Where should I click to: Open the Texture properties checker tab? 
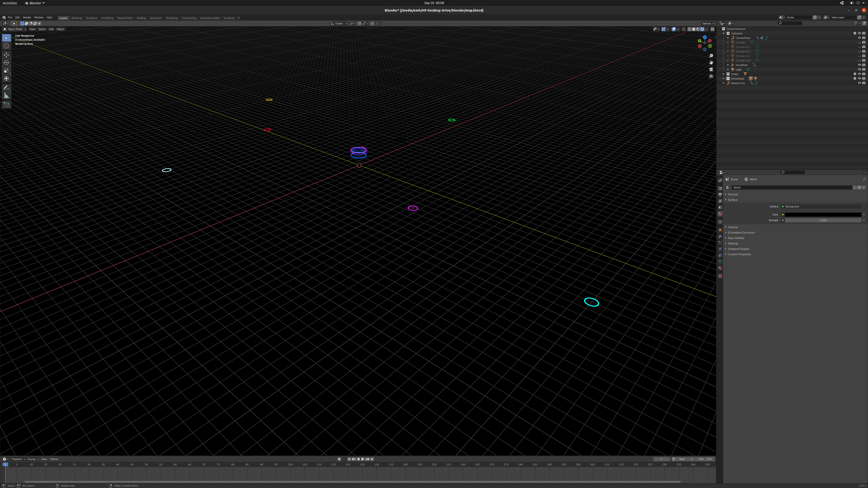[720, 276]
